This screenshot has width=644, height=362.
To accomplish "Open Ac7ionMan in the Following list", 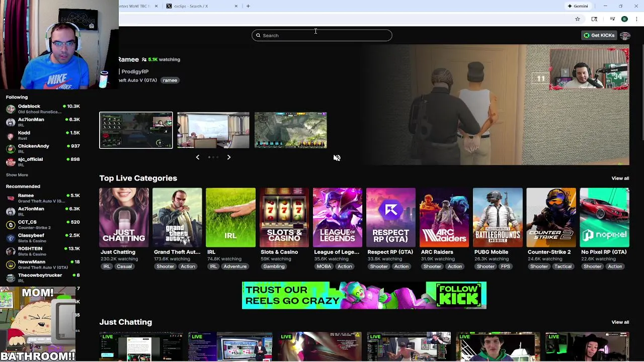I will [x=43, y=122].
